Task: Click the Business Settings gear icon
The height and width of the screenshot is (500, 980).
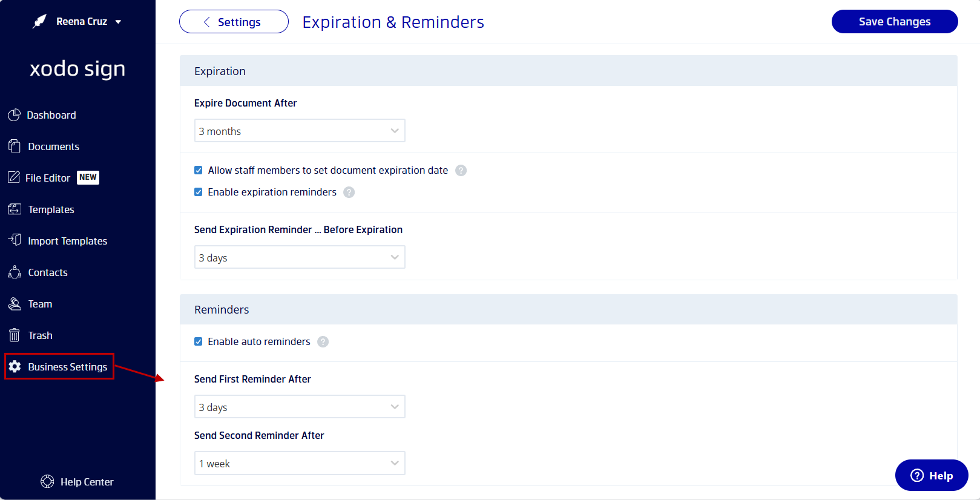Action: (15, 366)
